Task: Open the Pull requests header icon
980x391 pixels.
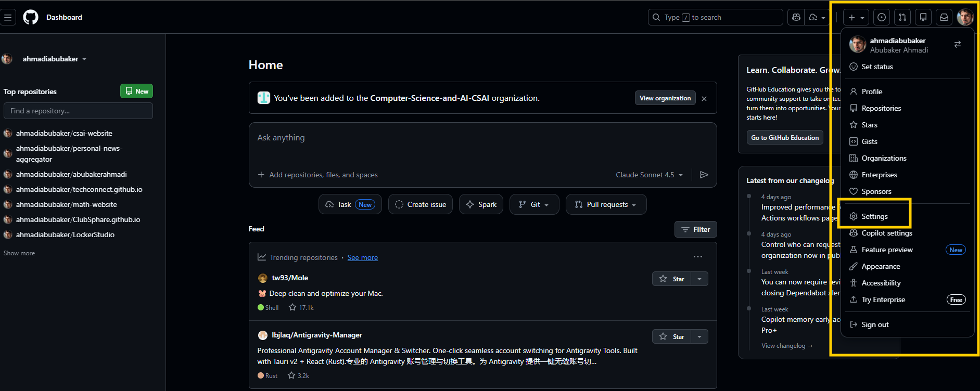Action: point(902,17)
